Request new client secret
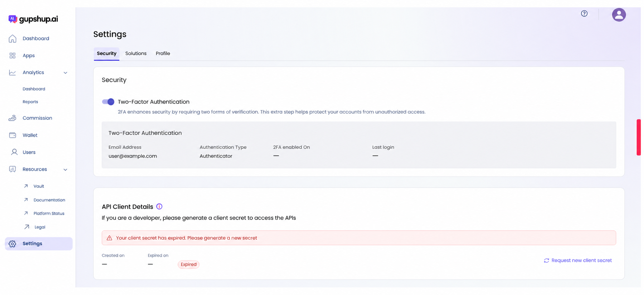The height and width of the screenshot is (295, 644). point(578,261)
